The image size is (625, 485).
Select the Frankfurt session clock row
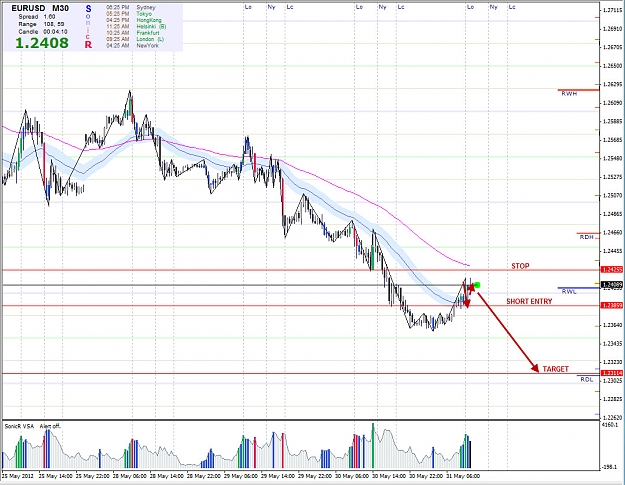132,33
